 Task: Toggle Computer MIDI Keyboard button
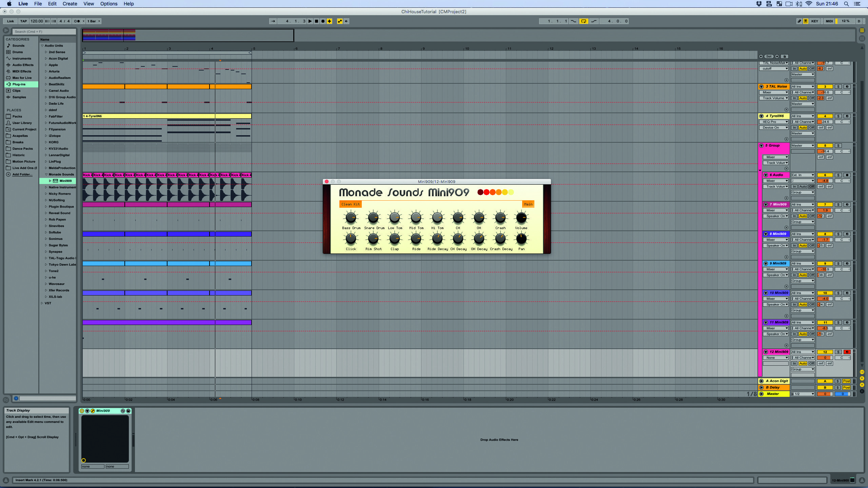pos(806,21)
